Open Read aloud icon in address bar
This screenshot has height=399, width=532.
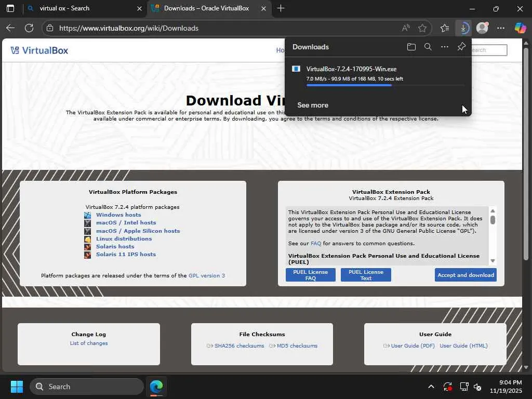406,28
